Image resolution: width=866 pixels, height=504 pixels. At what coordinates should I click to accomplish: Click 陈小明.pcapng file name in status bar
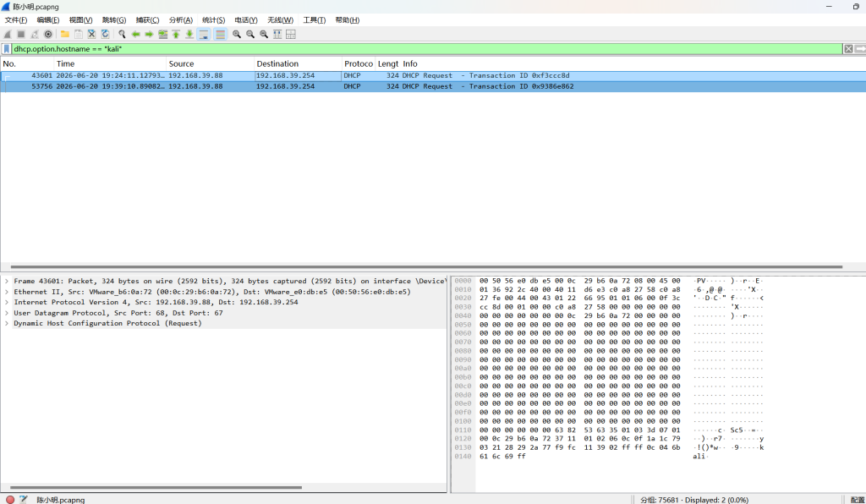click(x=61, y=500)
